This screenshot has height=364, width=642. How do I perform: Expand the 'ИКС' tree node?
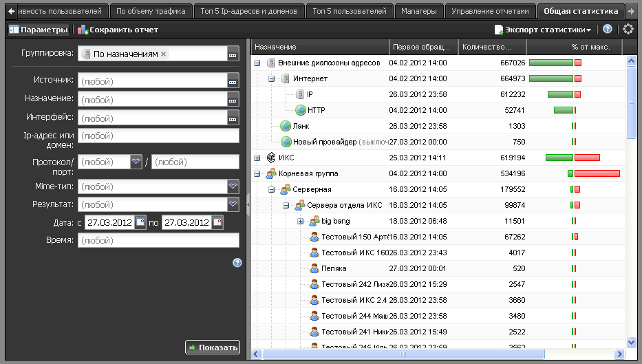(x=257, y=158)
